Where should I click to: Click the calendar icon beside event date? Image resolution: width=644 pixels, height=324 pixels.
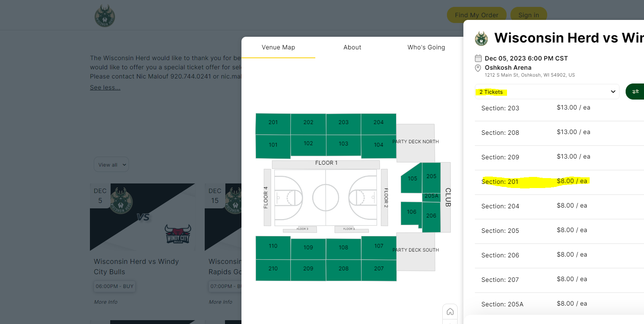(x=478, y=58)
